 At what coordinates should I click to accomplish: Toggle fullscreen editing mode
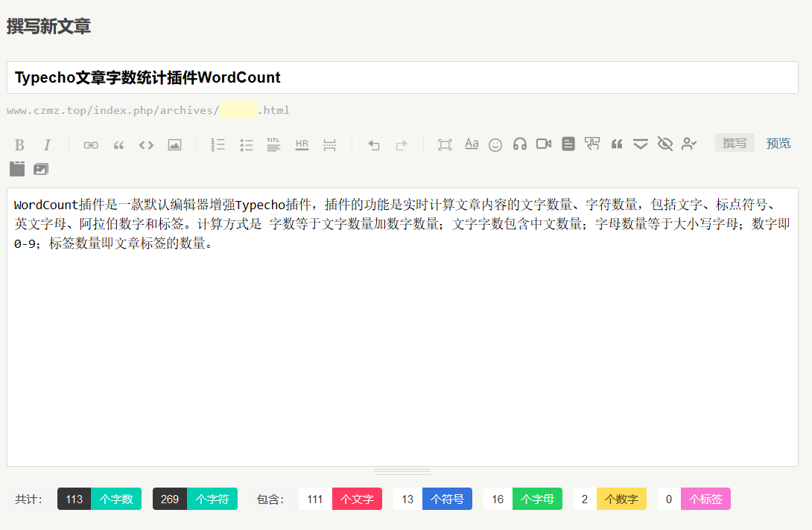[x=445, y=144]
